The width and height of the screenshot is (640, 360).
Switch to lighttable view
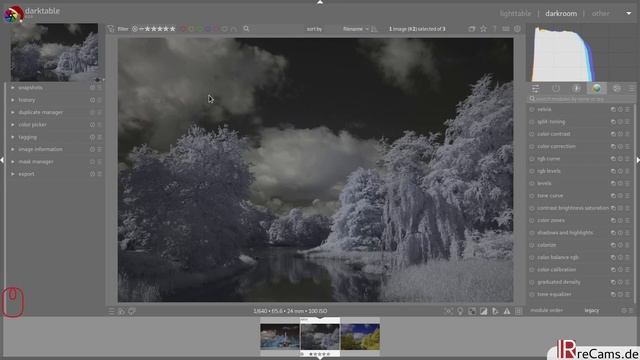point(516,13)
